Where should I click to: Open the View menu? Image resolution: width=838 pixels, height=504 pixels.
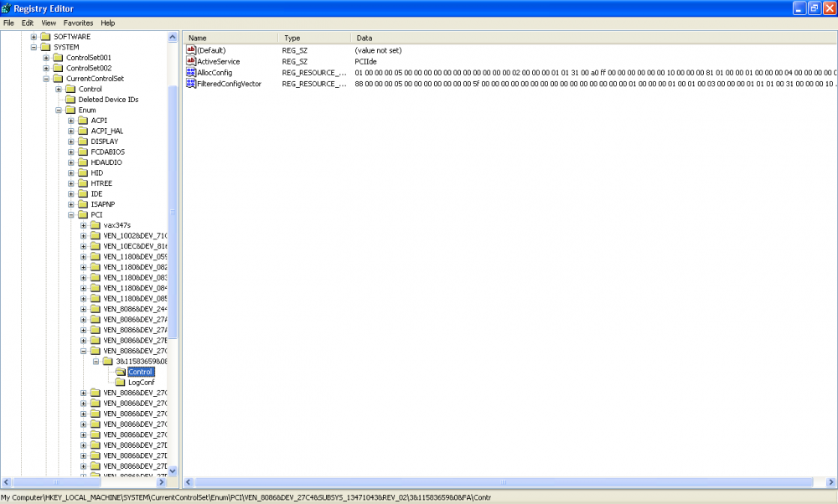[x=49, y=23]
